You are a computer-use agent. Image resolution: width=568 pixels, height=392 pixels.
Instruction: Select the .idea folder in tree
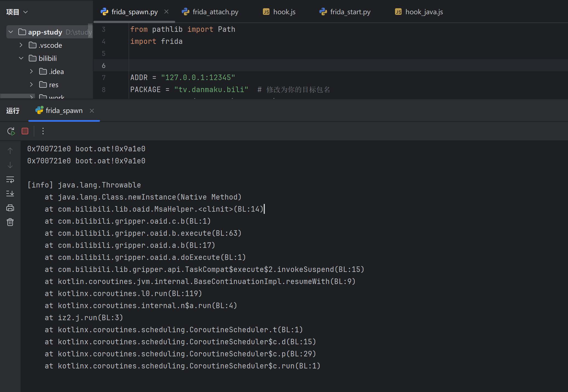point(52,72)
